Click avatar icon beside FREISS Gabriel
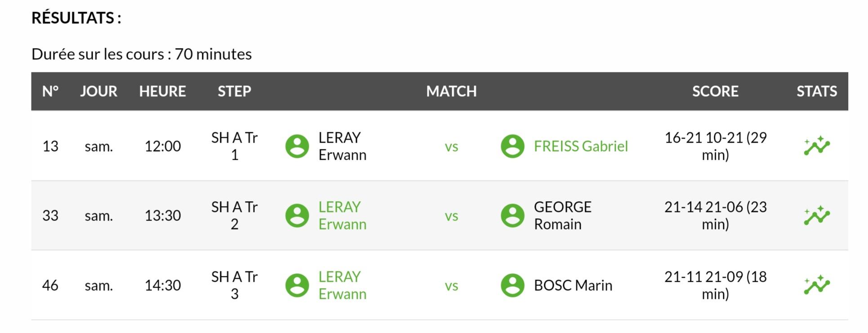Image resolution: width=868 pixels, height=333 pixels. coord(512,146)
